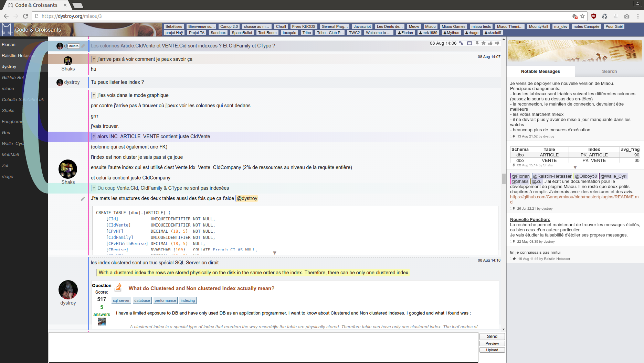Select user Raistlin-Hetasser in user list
This screenshot has height=363, width=644.
(19, 55)
